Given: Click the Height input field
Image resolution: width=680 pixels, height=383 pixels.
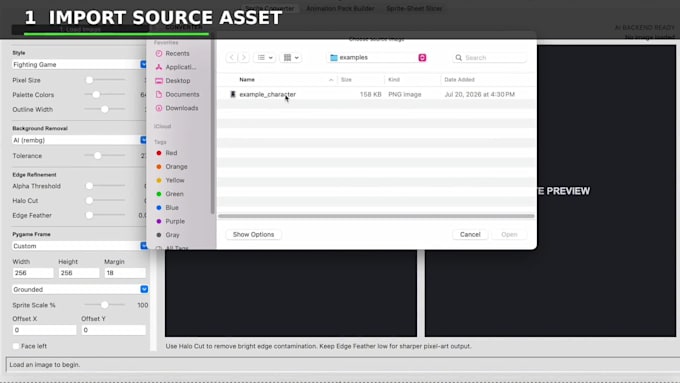Looking at the screenshot, I should click(79, 273).
